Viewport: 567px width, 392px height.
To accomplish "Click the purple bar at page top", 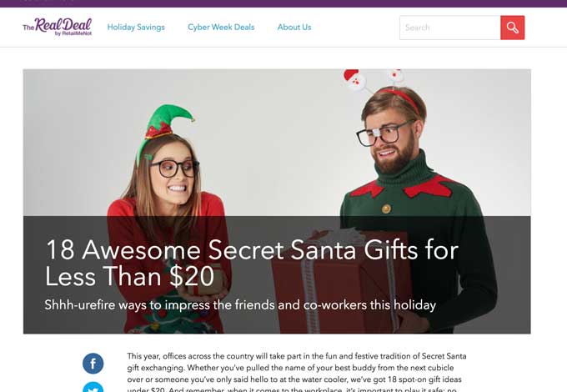I will tap(283, 3).
